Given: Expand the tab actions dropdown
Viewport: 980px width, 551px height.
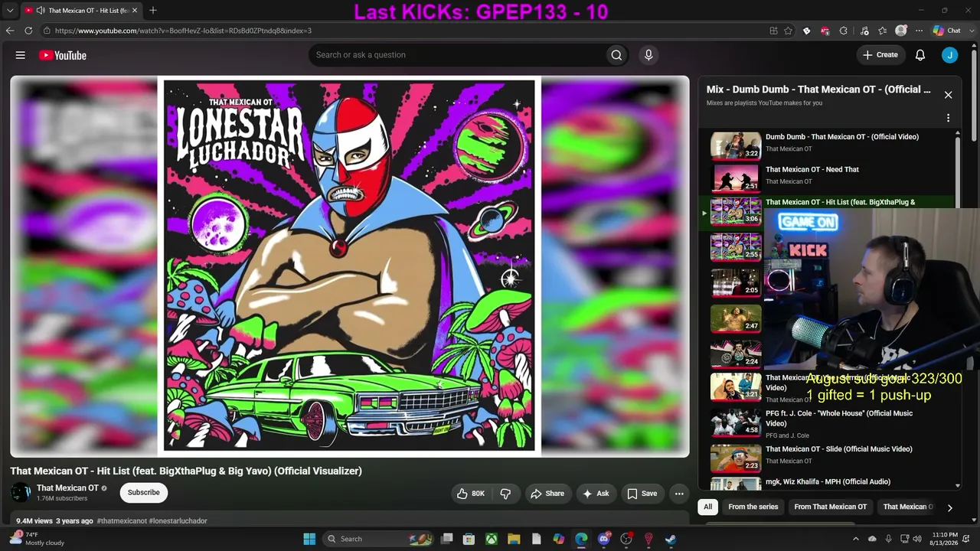Looking at the screenshot, I should (10, 11).
